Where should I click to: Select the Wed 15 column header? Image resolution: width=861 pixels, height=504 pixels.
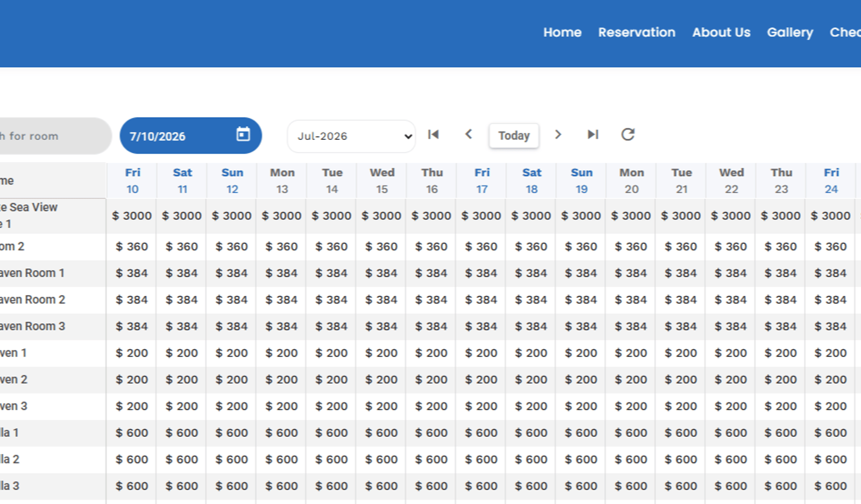click(382, 181)
